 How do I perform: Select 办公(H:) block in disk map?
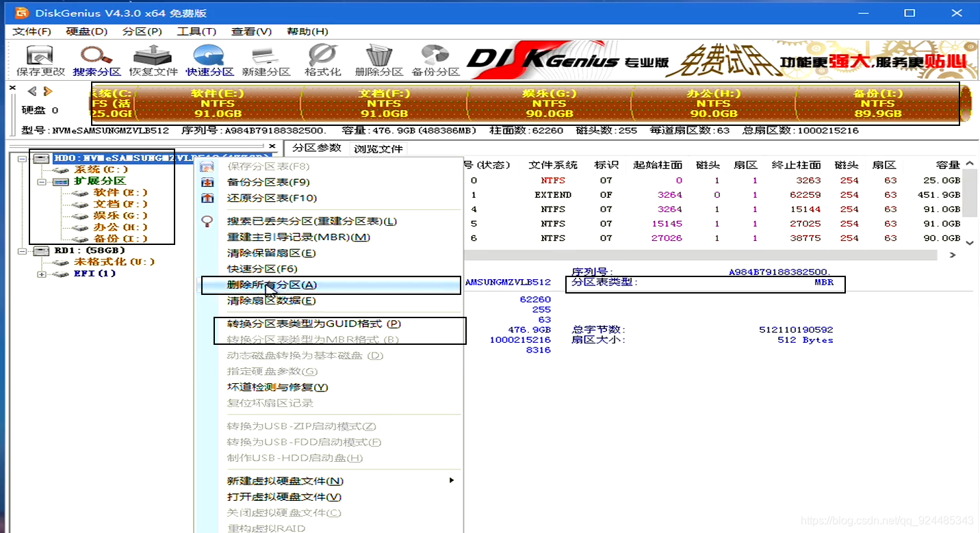coord(713,103)
